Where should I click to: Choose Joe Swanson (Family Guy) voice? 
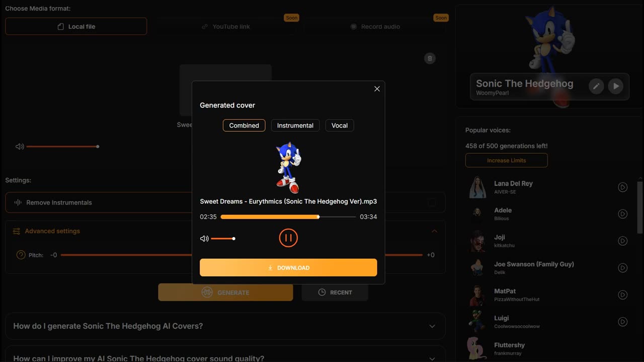click(x=534, y=264)
